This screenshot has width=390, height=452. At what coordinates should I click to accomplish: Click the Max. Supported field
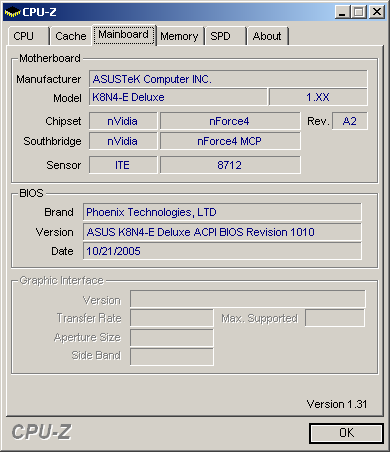[335, 318]
